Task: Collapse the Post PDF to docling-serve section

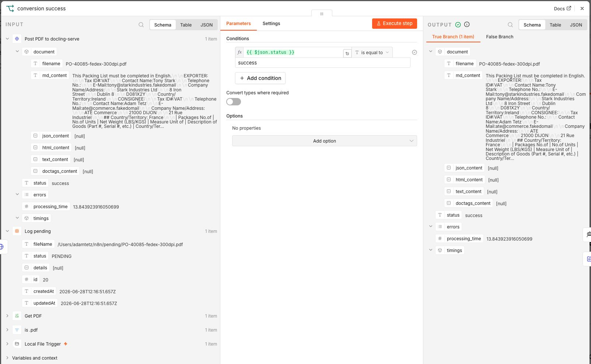Action: tap(7, 39)
